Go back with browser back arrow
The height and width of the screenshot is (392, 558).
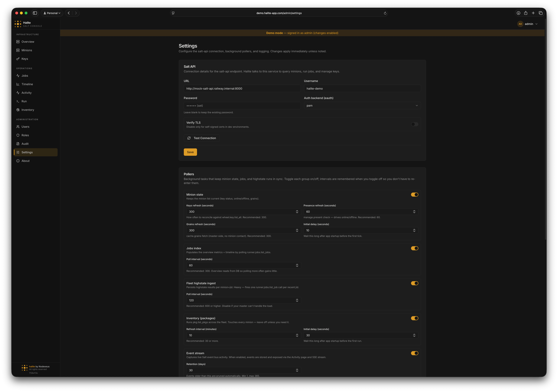click(69, 13)
